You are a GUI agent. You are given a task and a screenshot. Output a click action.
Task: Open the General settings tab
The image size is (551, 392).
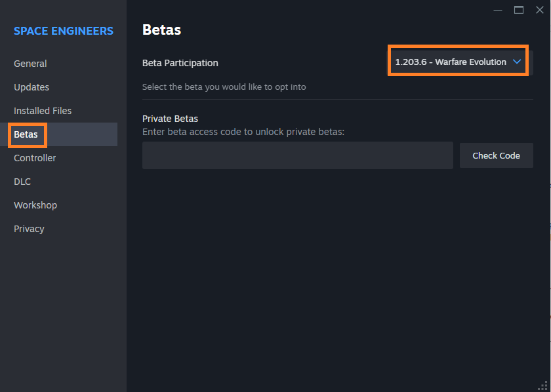(30, 64)
